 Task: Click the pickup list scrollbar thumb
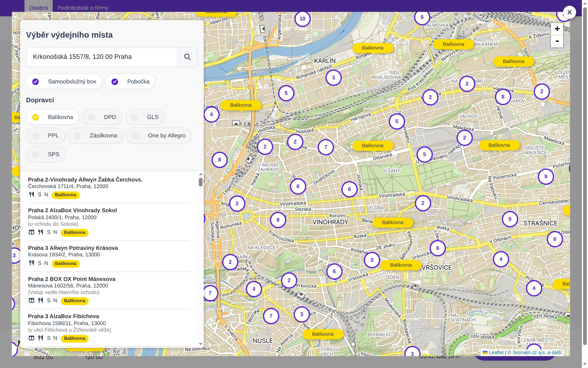tap(200, 182)
